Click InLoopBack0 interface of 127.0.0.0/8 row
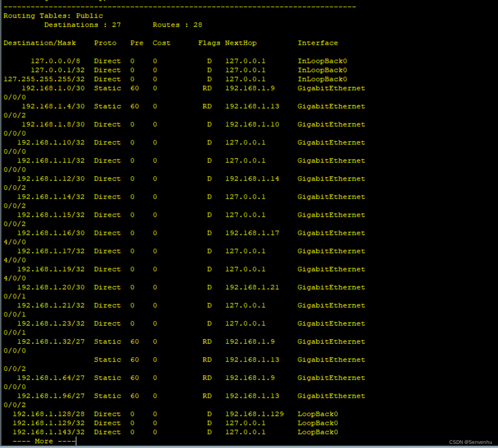Screen dimensions: 498x448 point(322,61)
